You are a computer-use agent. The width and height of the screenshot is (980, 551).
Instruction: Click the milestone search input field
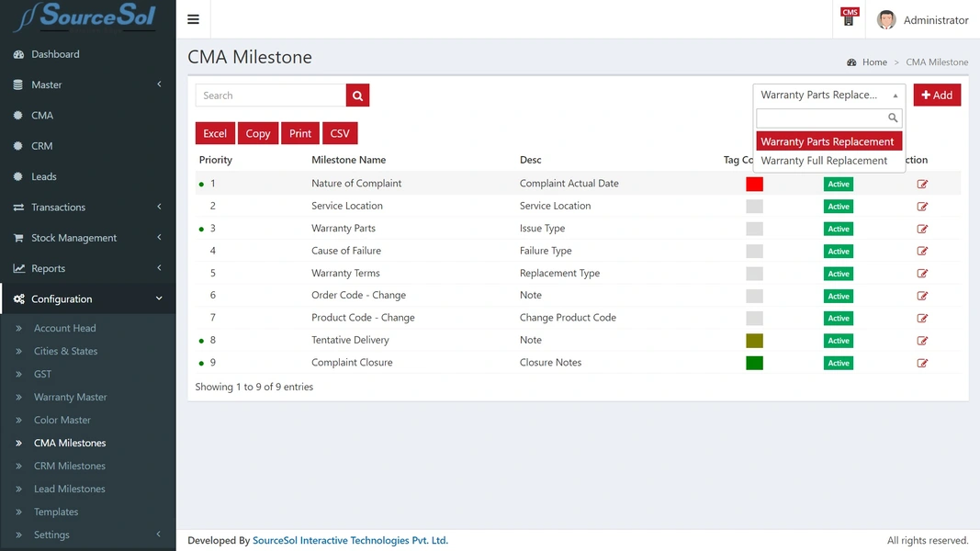(270, 96)
